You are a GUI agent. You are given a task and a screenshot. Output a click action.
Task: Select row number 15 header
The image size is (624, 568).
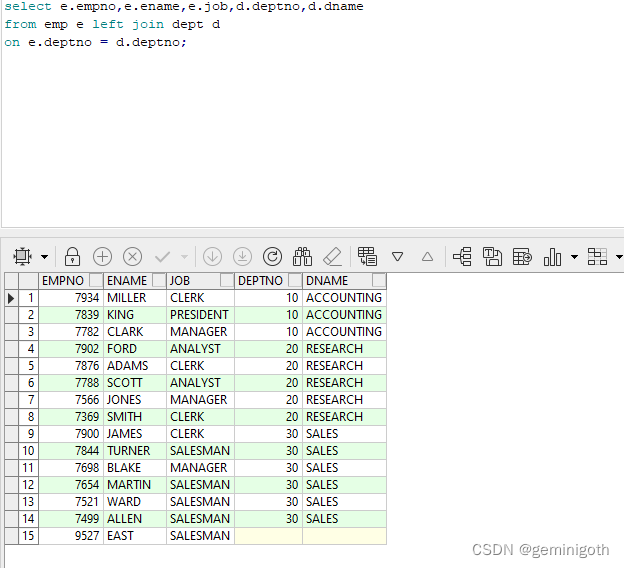(29, 536)
